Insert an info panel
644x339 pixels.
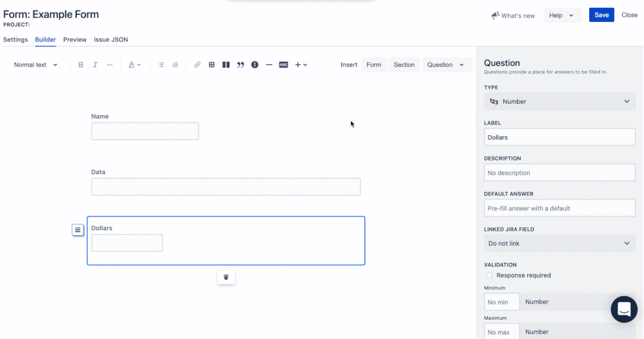[255, 65]
